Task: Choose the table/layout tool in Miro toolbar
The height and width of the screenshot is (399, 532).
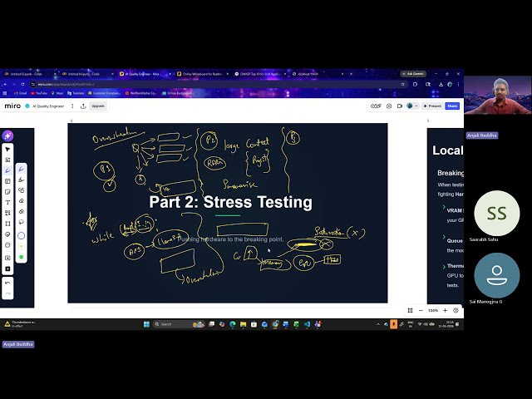Action: pos(7,181)
